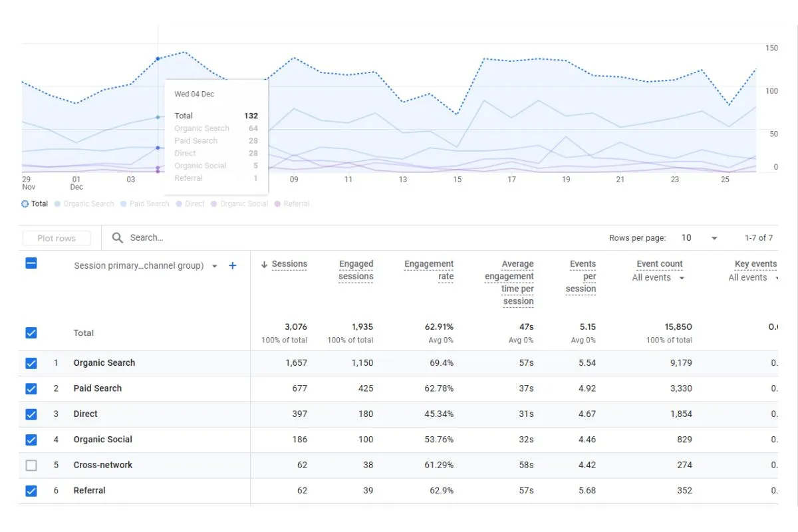Click the 58s Cross-network engagement time
This screenshot has width=798, height=532.
click(x=526, y=465)
